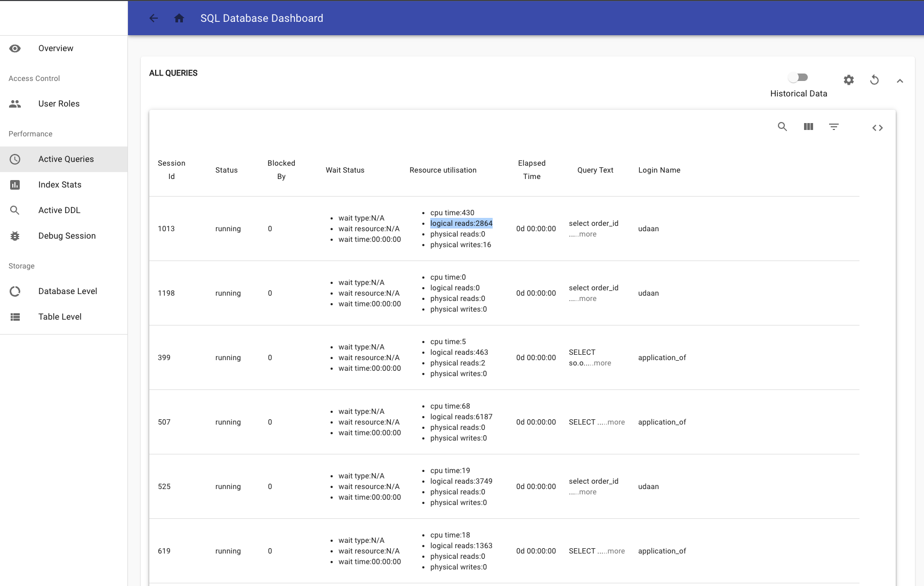The image size is (924, 586).
Task: Collapse the All Queries panel chevron
Action: pos(900,80)
